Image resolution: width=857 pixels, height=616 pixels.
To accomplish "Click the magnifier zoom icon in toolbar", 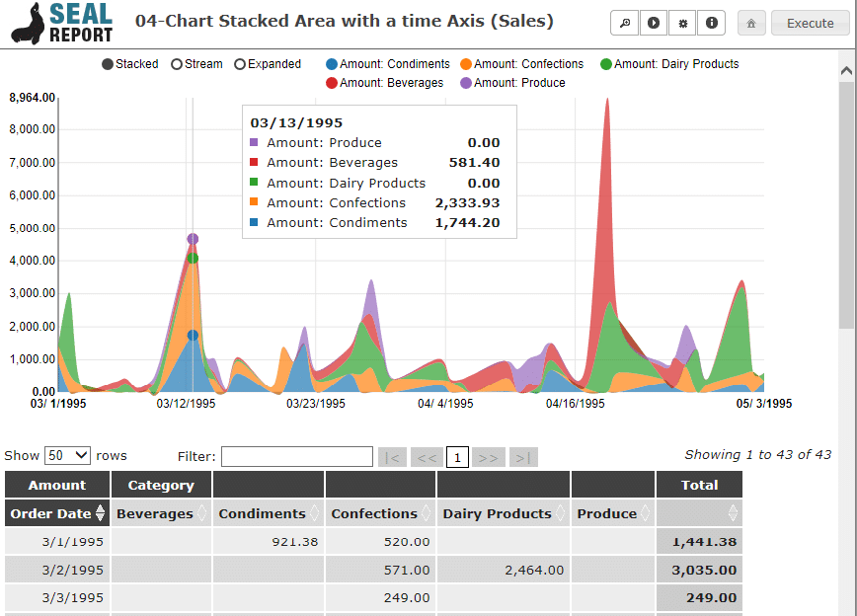I will [624, 24].
